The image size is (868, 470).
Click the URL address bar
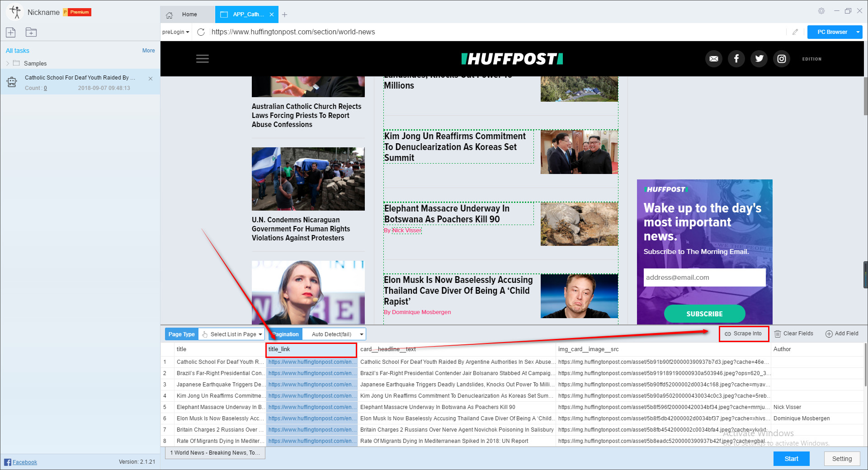pyautogui.click(x=497, y=32)
